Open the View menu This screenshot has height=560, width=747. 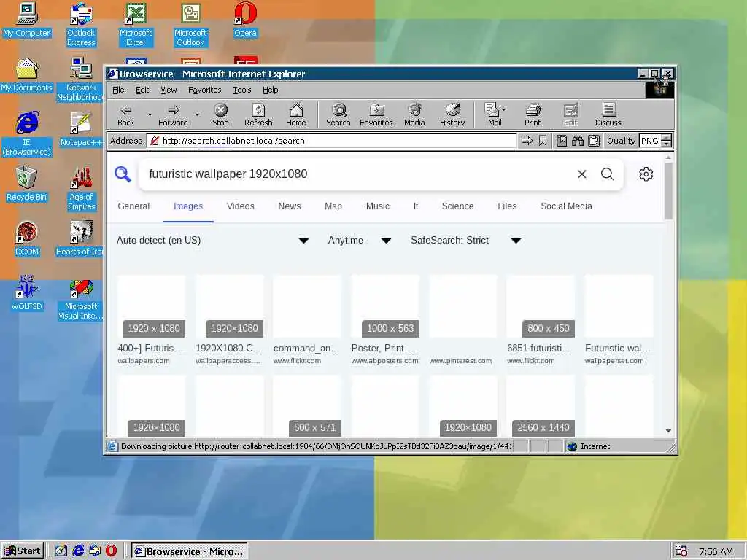[169, 90]
